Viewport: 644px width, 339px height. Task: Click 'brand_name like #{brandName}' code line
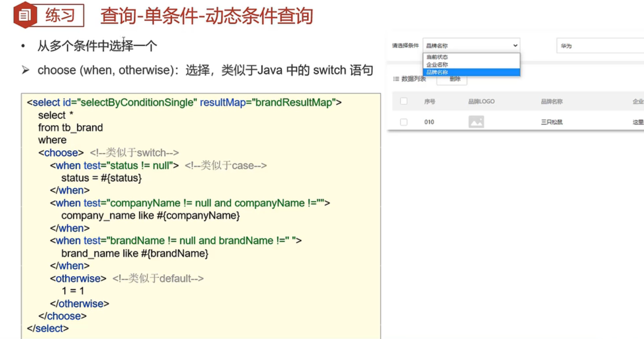(134, 253)
